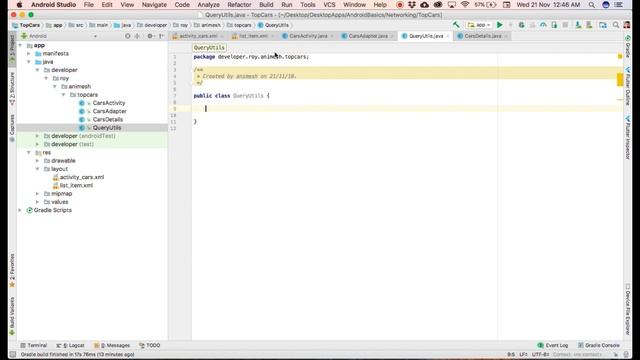This screenshot has width=640, height=360.
Task: Collapse the layout folder
Action: click(x=38, y=169)
